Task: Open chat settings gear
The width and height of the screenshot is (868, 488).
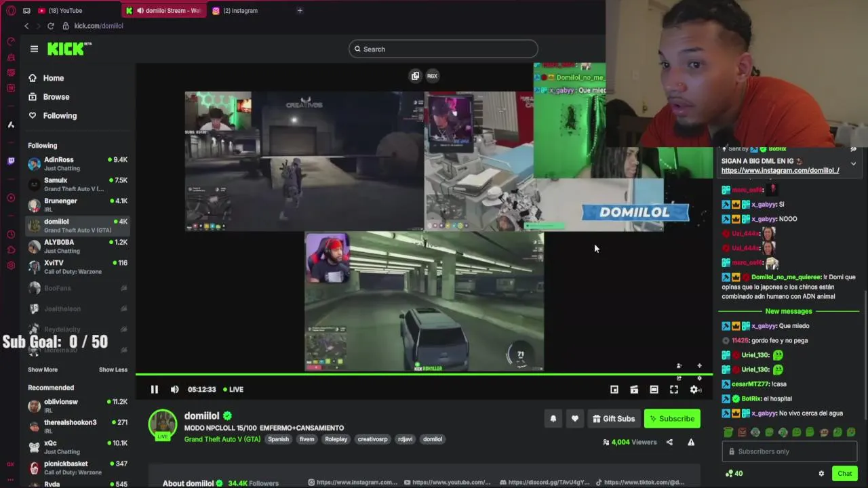Action: point(821,474)
